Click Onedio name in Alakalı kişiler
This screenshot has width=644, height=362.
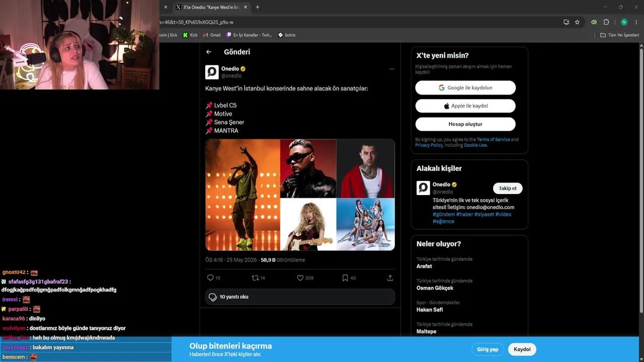[x=441, y=185]
